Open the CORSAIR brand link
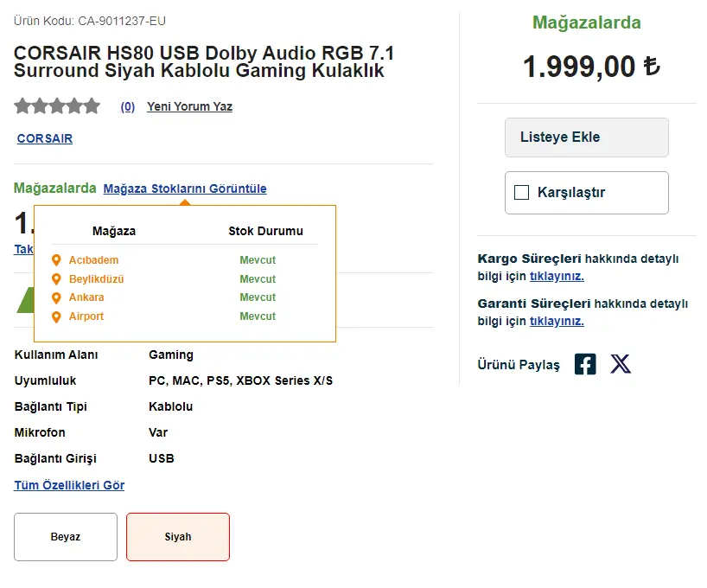 point(45,138)
